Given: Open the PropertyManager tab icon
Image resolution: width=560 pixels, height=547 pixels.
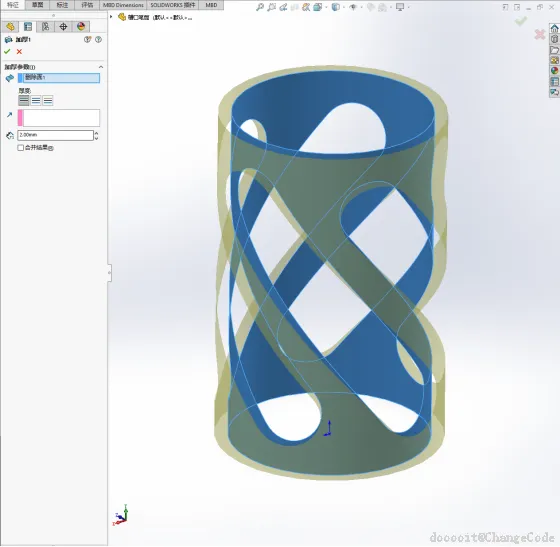Looking at the screenshot, I should pyautogui.click(x=28, y=27).
